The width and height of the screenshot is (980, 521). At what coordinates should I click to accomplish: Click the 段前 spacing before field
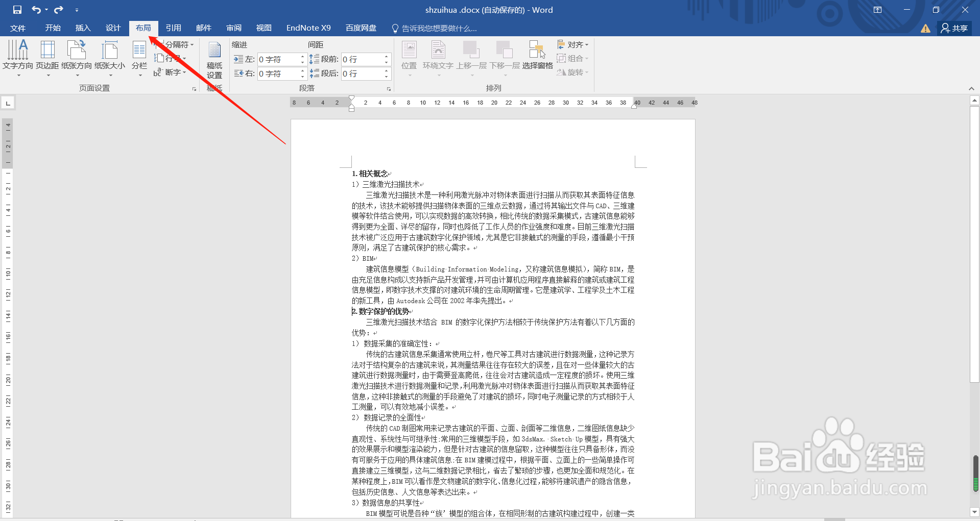(362, 60)
